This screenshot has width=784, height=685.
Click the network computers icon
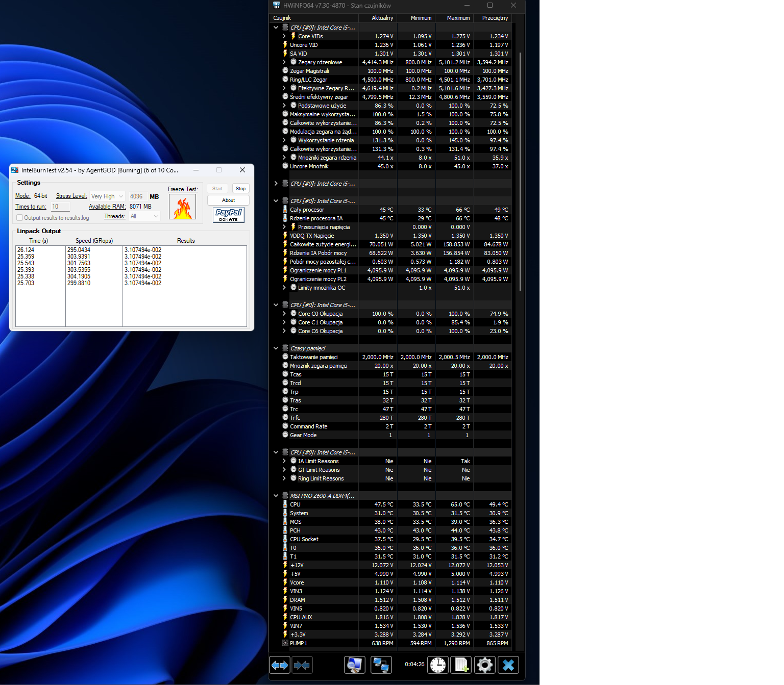381,665
